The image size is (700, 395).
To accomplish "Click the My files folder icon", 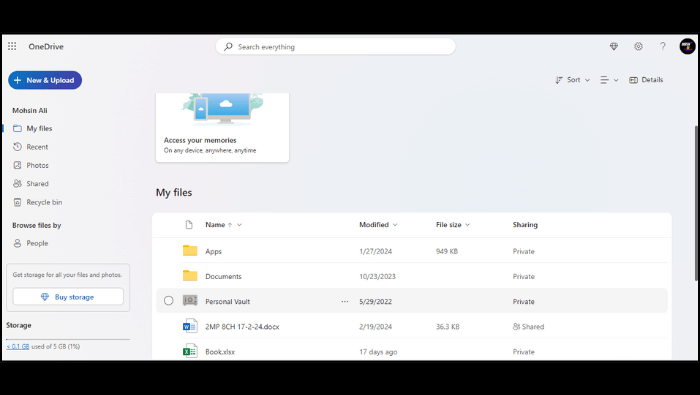I will coord(17,129).
